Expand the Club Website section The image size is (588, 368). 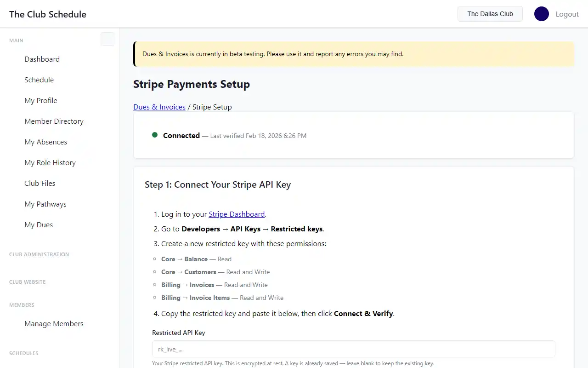click(27, 282)
